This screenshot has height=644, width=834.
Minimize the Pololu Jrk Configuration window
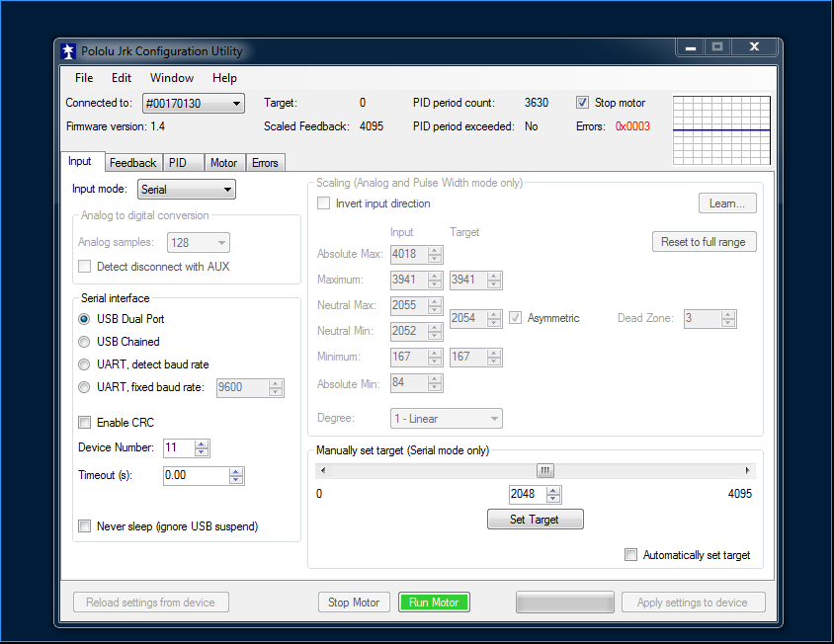point(691,47)
